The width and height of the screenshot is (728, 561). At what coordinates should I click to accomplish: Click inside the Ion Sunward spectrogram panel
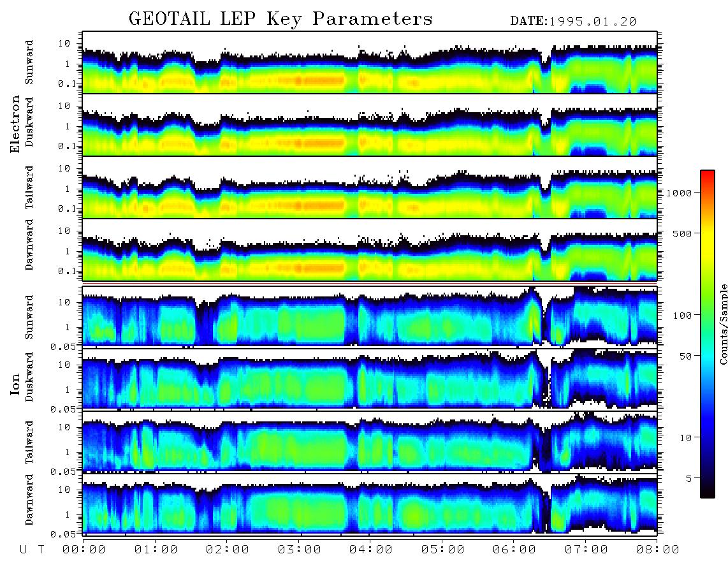click(x=370, y=317)
